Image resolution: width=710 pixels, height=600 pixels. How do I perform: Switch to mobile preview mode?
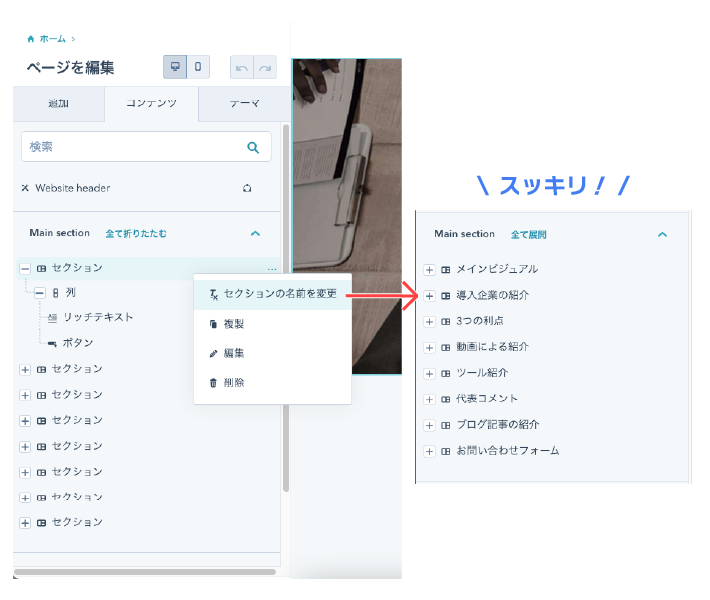pos(198,67)
